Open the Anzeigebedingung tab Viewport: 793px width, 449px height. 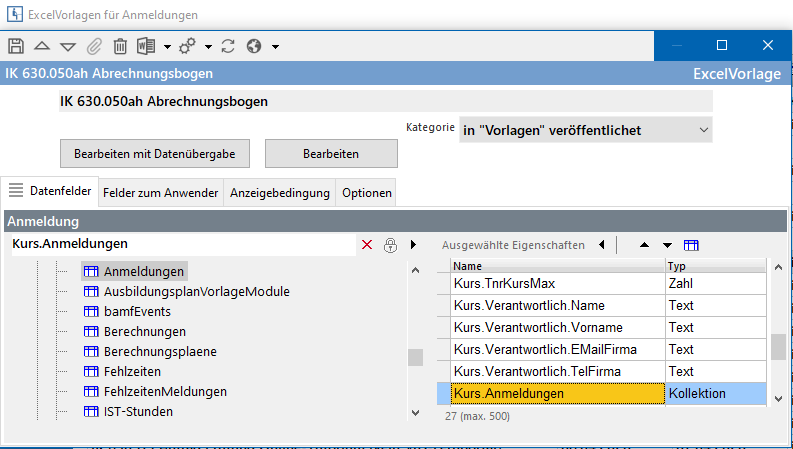[x=280, y=192]
